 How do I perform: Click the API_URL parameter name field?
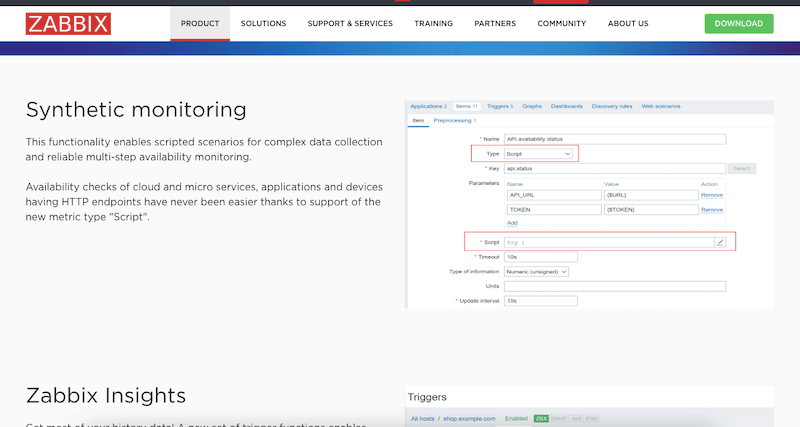pyautogui.click(x=554, y=195)
